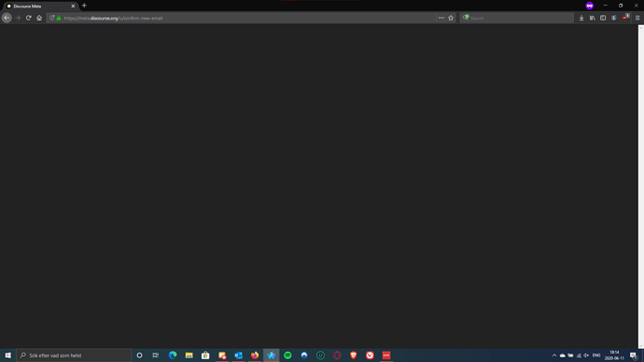
Task: Open green circular U app on taskbar
Action: point(320,355)
